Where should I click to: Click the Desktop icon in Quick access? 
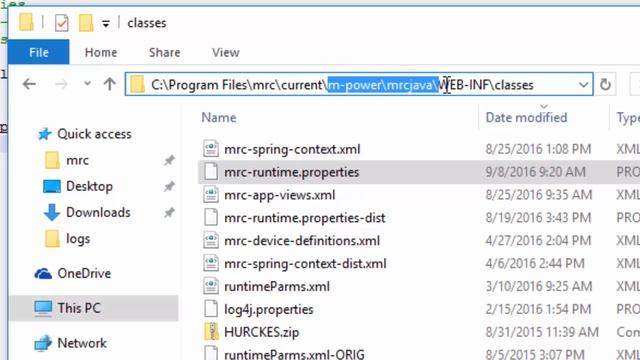[x=52, y=187]
